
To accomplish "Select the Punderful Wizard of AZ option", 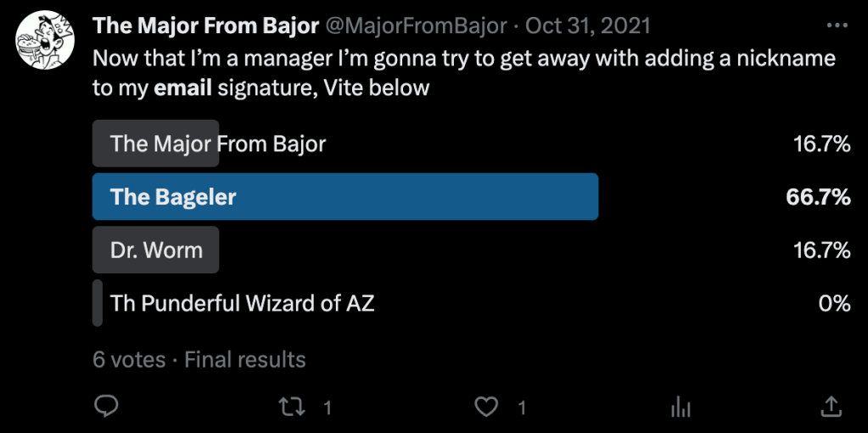I will 243,303.
